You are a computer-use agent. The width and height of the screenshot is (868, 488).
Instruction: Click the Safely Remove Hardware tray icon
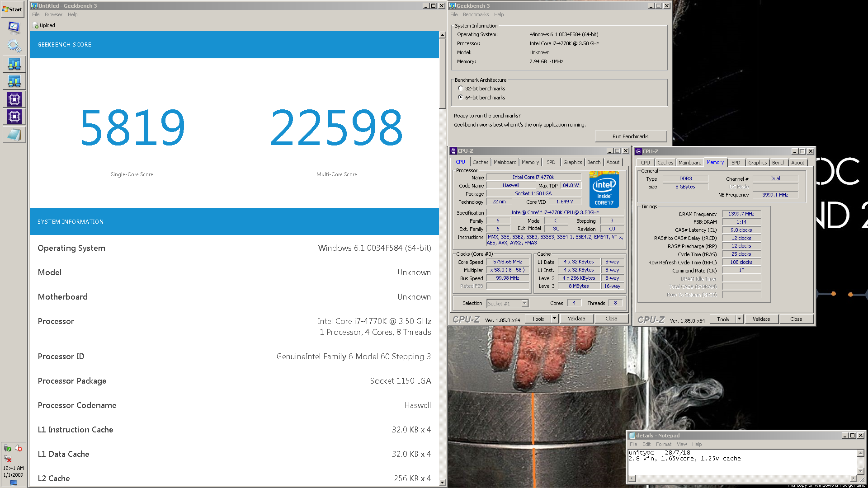click(7, 448)
